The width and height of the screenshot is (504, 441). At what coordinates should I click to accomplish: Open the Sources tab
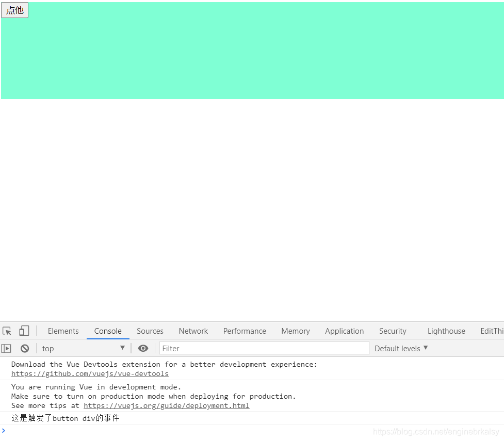point(150,331)
